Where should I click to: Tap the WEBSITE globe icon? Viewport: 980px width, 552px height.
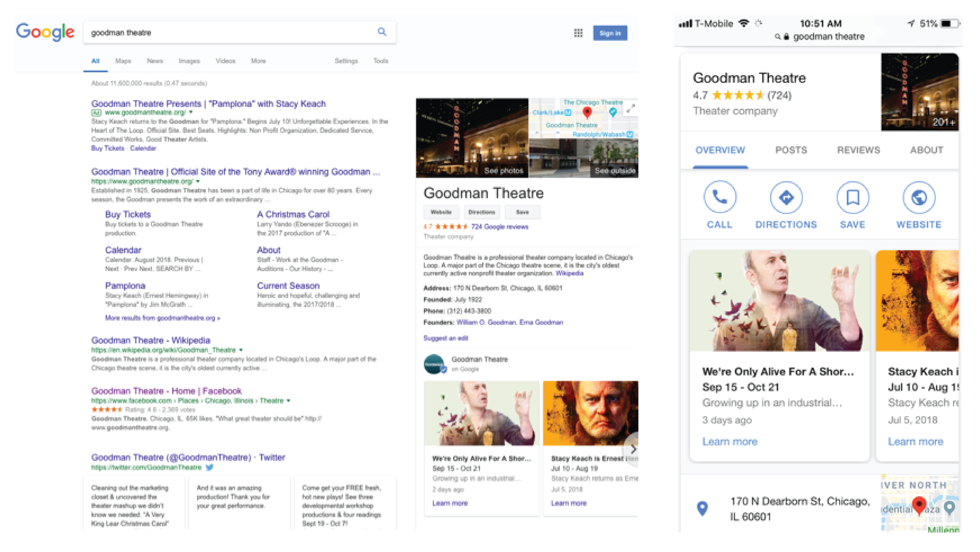tap(919, 197)
